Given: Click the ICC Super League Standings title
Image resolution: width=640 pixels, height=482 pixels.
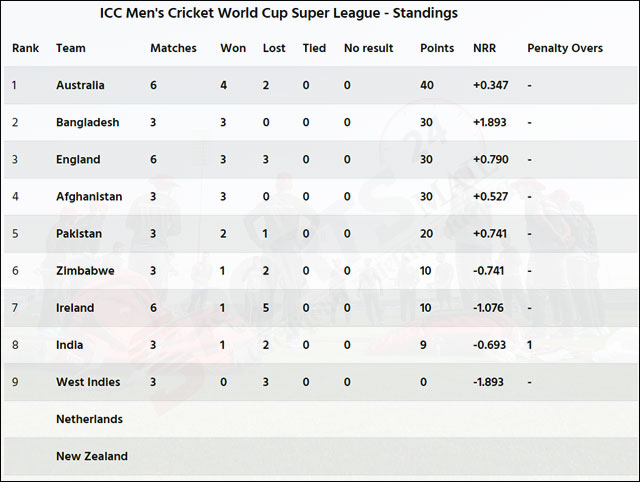Looking at the screenshot, I should pyautogui.click(x=279, y=13).
